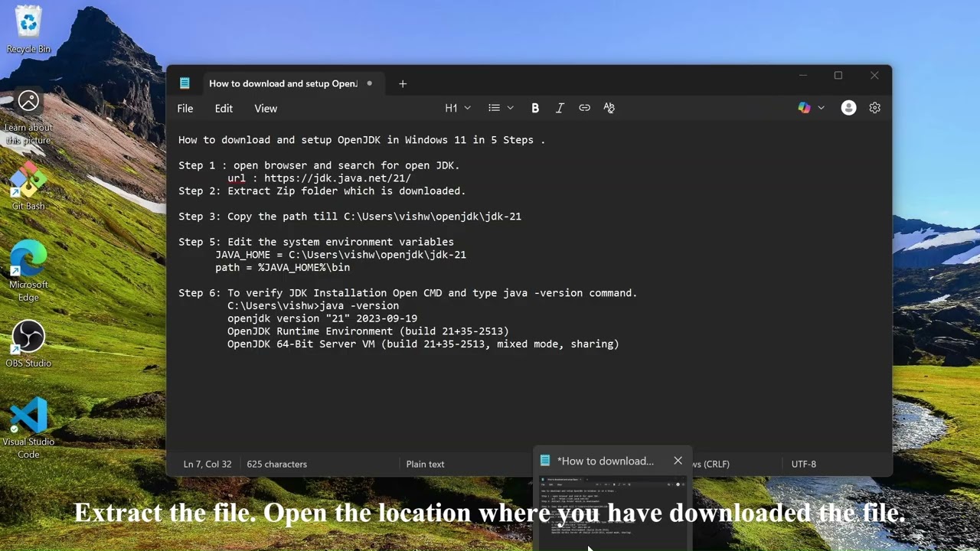Open the Edit menu

point(224,108)
